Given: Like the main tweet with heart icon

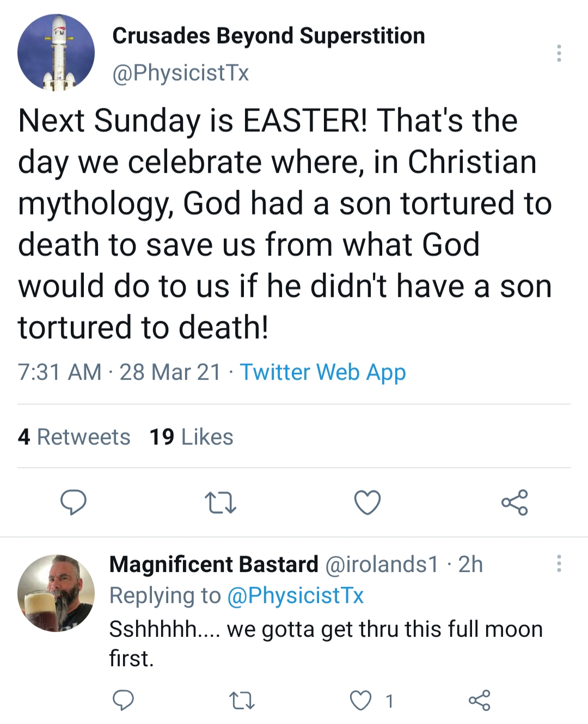Looking at the screenshot, I should coord(367,502).
